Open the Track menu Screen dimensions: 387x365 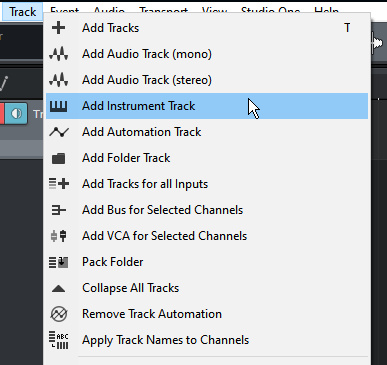23,12
